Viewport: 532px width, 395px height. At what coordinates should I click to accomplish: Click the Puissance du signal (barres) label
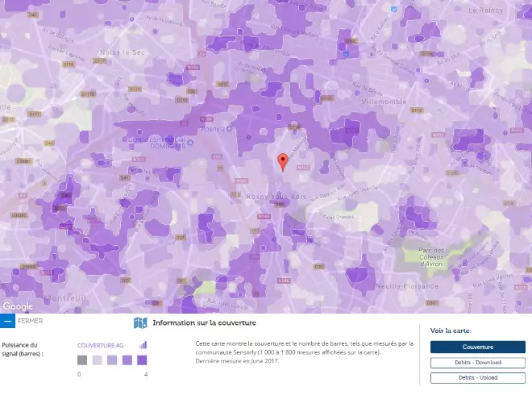click(x=23, y=349)
